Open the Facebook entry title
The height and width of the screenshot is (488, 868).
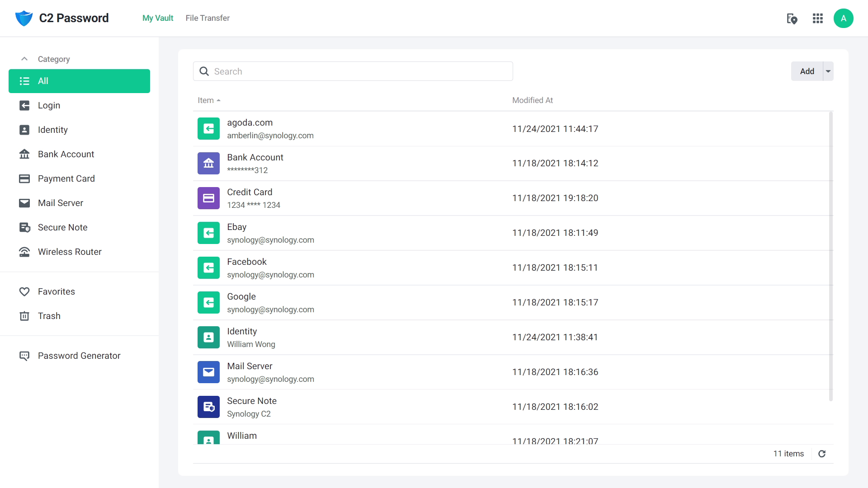pyautogui.click(x=247, y=262)
